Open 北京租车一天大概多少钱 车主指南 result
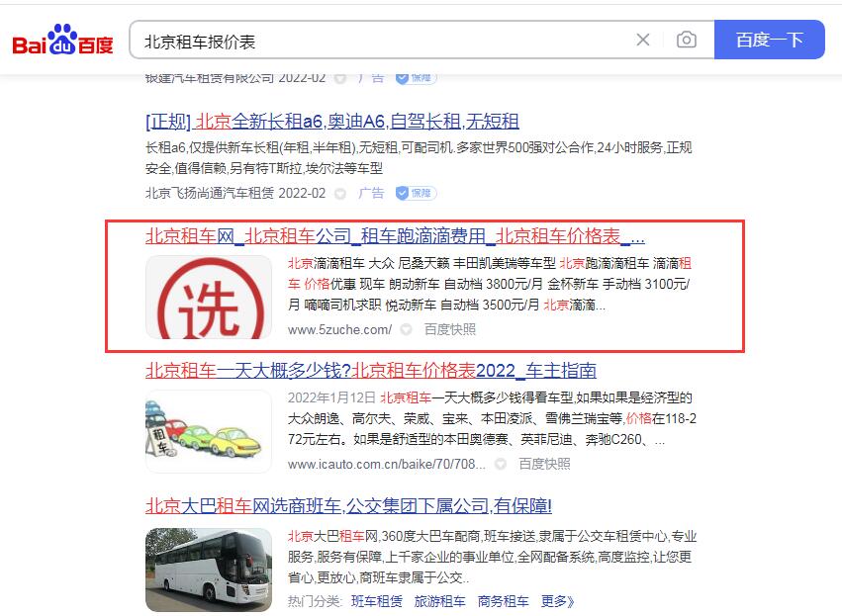The width and height of the screenshot is (842, 616). (370, 371)
